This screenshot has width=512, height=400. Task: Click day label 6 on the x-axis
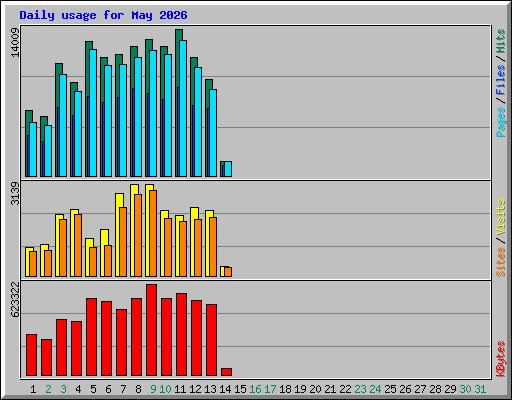[x=108, y=389]
